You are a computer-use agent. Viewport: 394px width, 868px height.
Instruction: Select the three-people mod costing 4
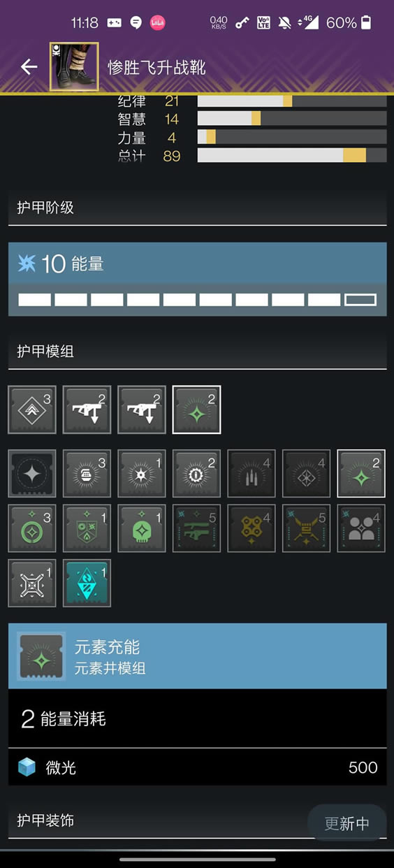click(x=361, y=528)
